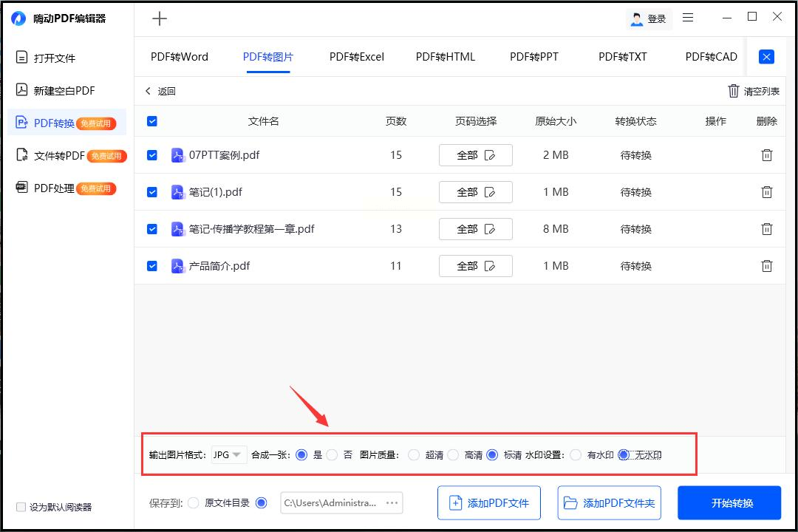Click the 清空列表 trash icon
The height and width of the screenshot is (532, 798).
733,91
